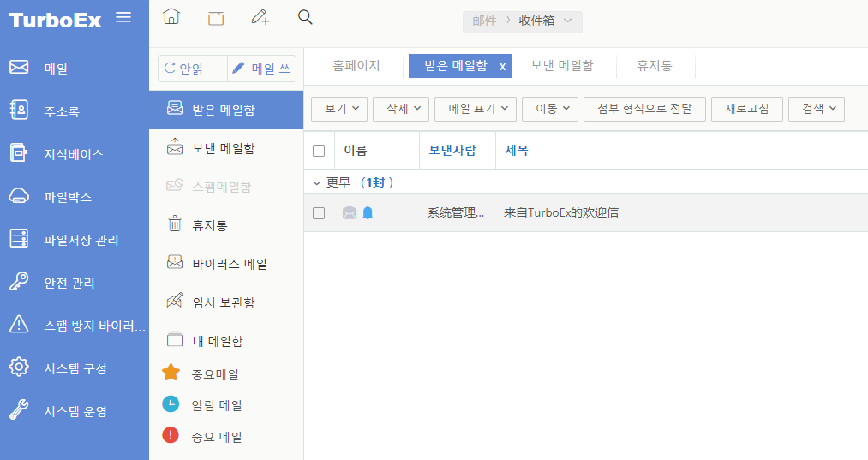Open the calendar icon in top toolbar
The image size is (868, 460).
pos(216,18)
